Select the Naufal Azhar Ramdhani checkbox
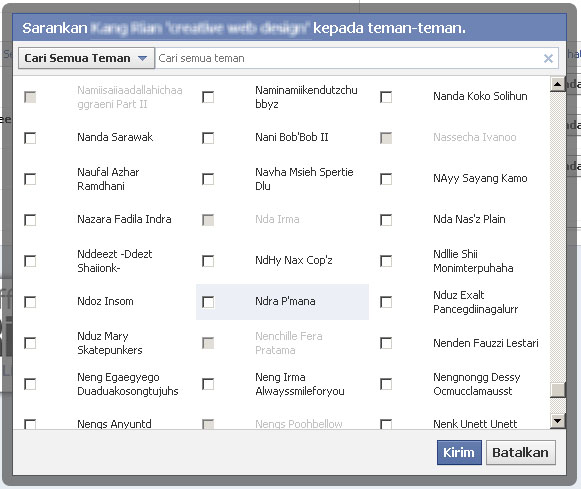The image size is (581, 489). click(30, 179)
